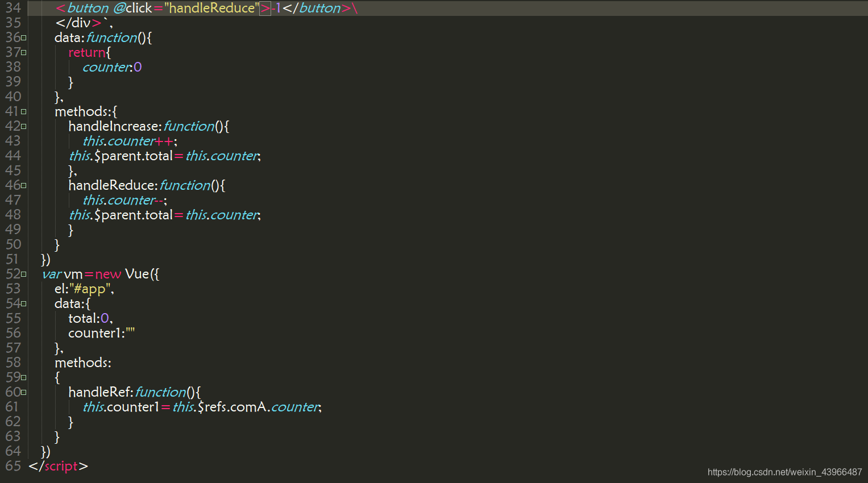Click 'data:{' on line 54

click(x=72, y=303)
